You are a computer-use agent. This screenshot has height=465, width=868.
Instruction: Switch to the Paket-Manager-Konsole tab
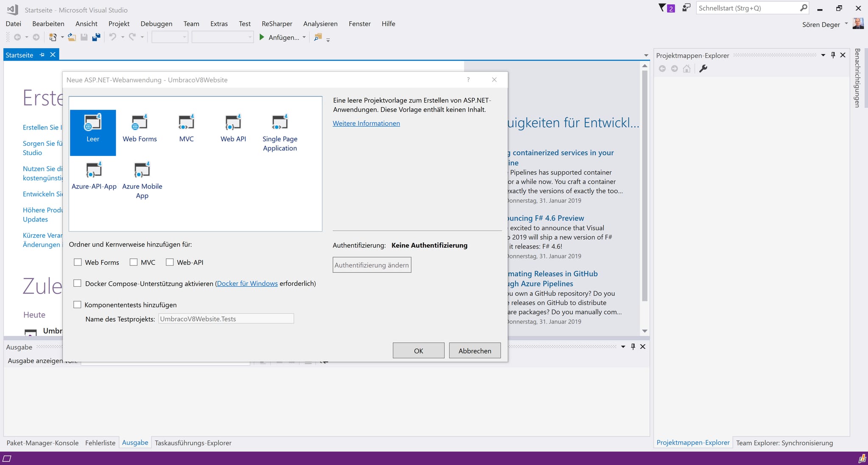coord(43,443)
